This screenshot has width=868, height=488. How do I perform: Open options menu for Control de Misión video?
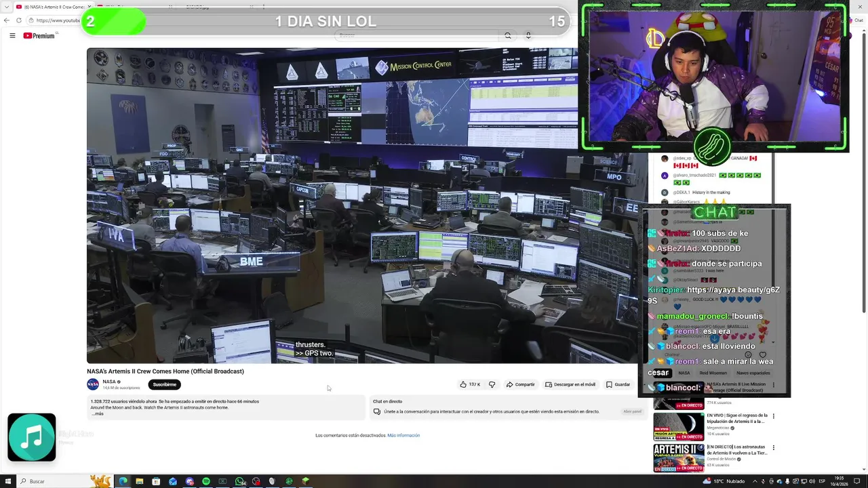(x=773, y=448)
